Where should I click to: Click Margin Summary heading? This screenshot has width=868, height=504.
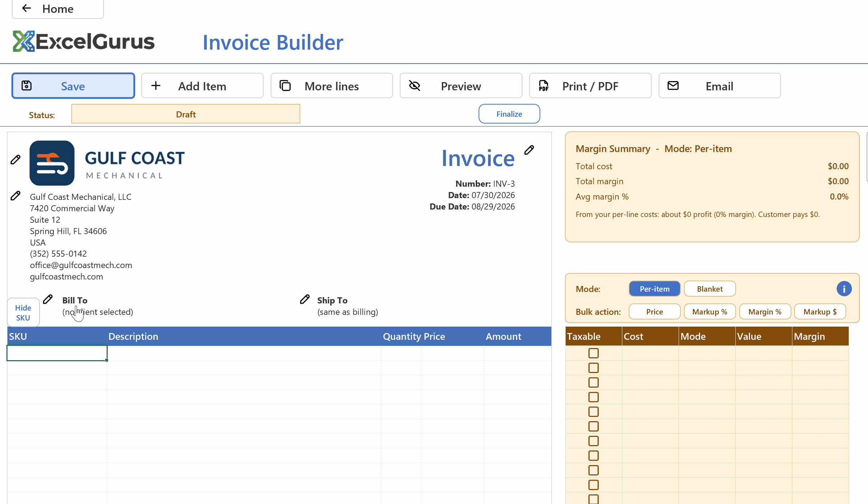[x=613, y=148]
